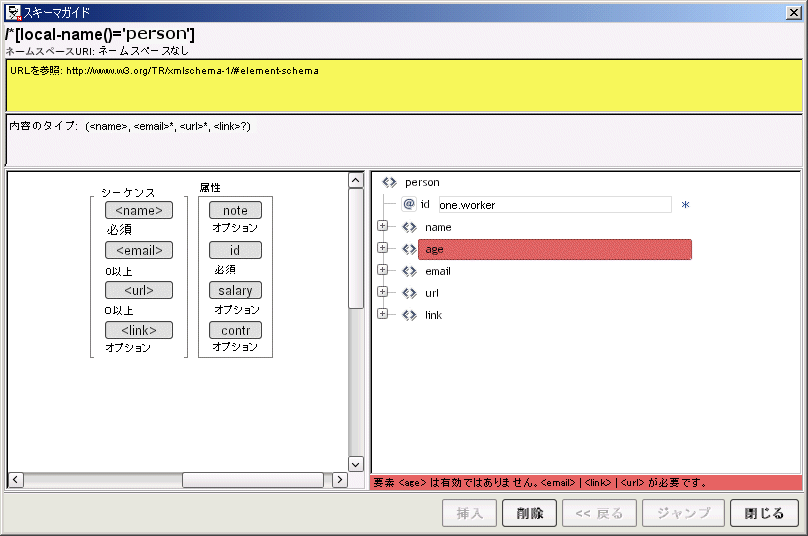Click the シーケンス heading label

pyautogui.click(x=128, y=193)
